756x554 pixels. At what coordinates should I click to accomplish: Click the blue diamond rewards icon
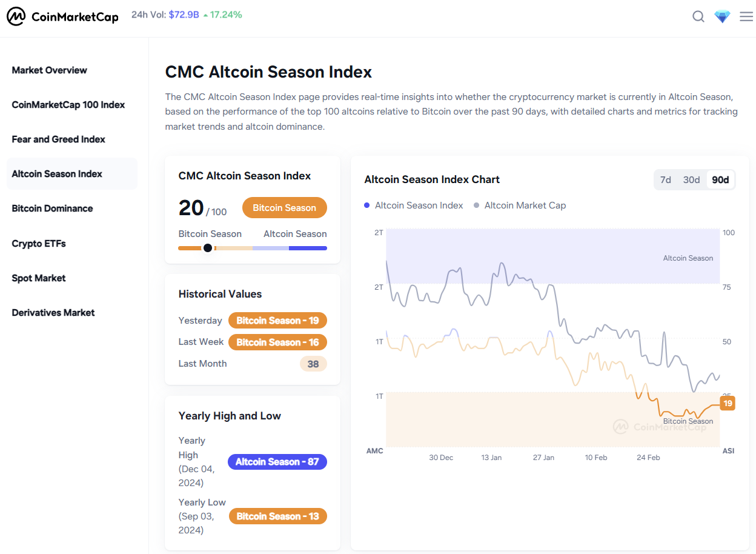point(722,17)
